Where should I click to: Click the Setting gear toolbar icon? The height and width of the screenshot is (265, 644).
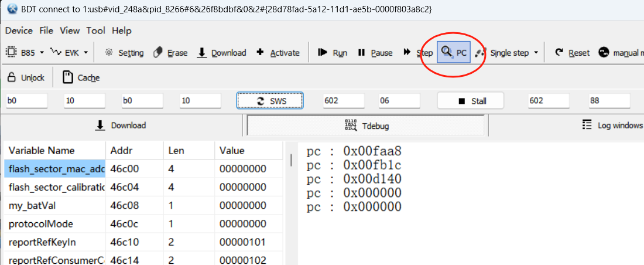click(x=109, y=52)
